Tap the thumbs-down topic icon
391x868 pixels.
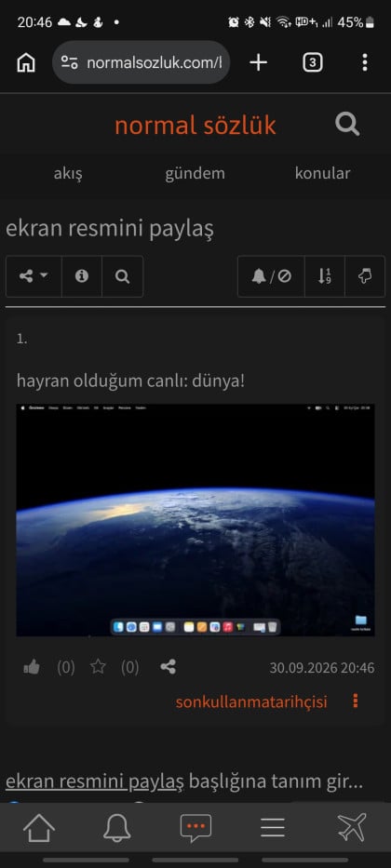click(x=365, y=276)
